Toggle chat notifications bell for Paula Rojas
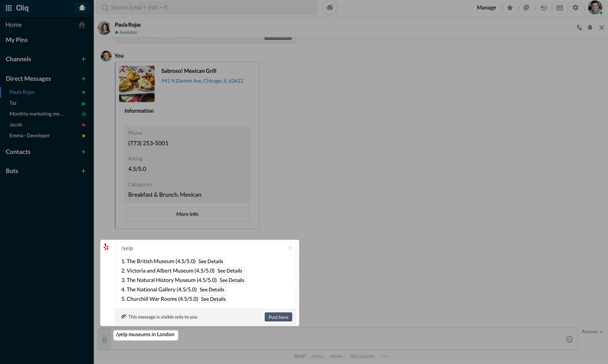This screenshot has width=608, height=364. pos(590,27)
